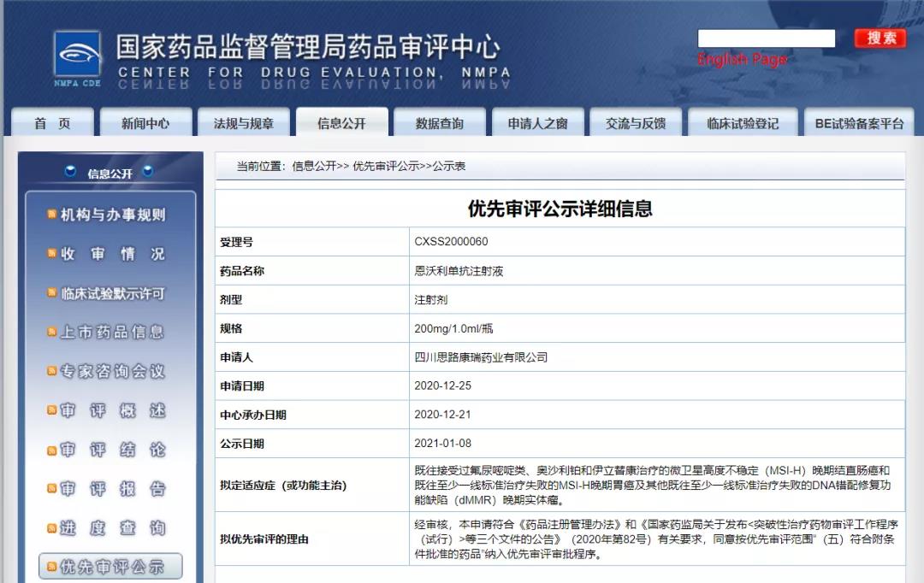Open 收审情况 in sidebar
The image size is (924, 583).
pyautogui.click(x=113, y=254)
